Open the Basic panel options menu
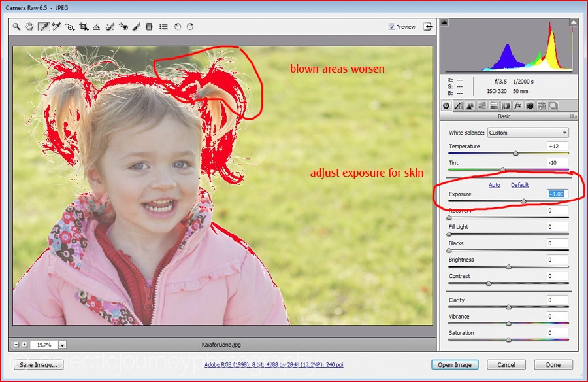Image resolution: width=588 pixels, height=382 pixels. click(573, 116)
